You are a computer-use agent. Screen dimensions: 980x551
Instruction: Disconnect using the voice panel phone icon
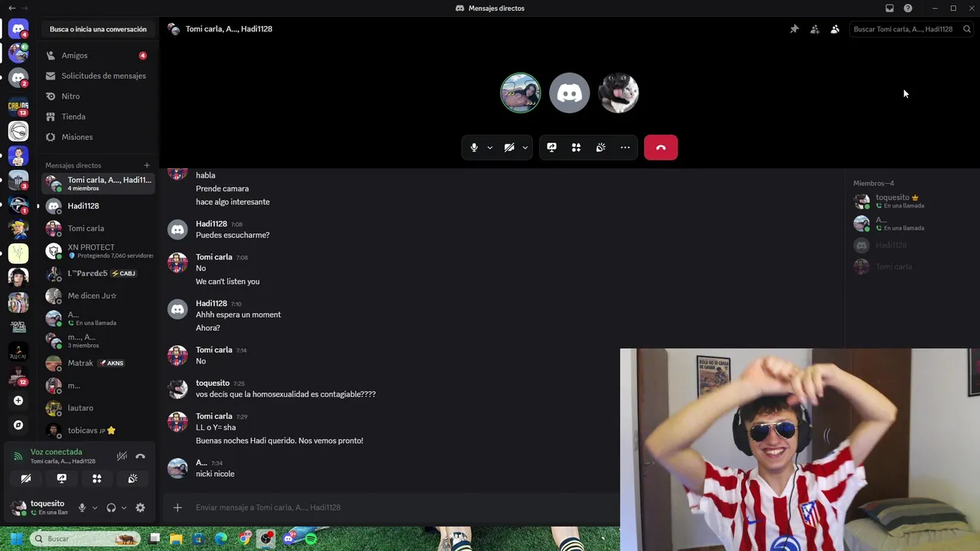tap(140, 456)
